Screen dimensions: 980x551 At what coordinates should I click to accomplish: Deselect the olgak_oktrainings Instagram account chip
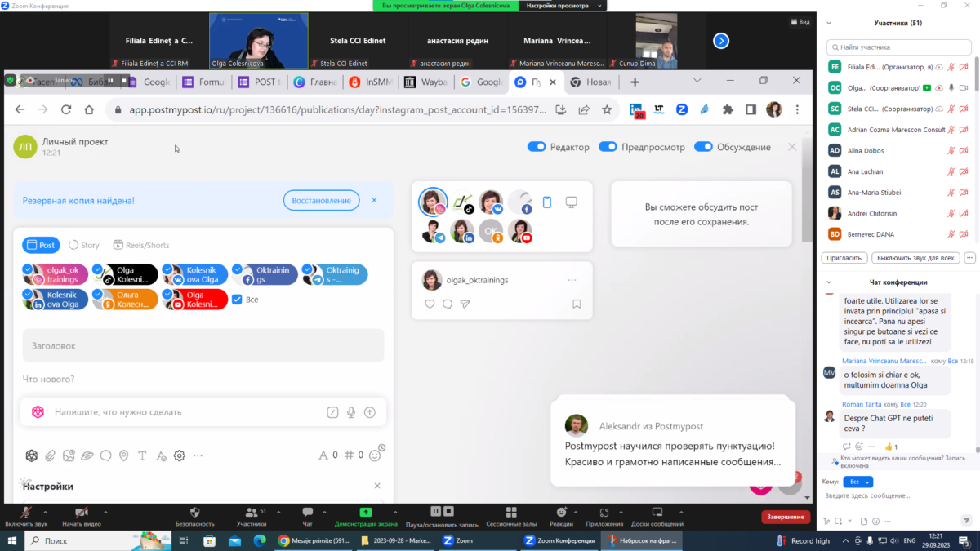(55, 274)
